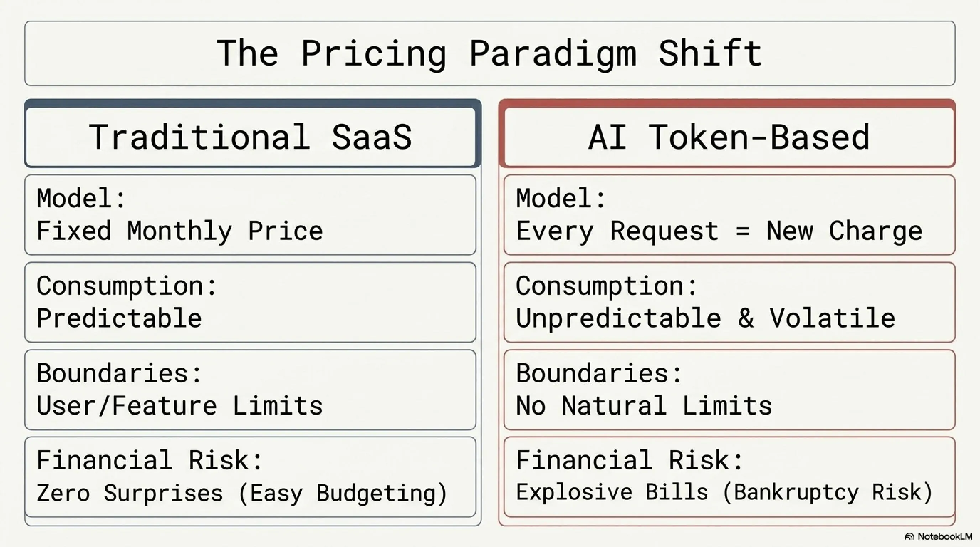The width and height of the screenshot is (980, 547).
Task: Click the "Financial Risk:" label in AI column
Action: [629, 460]
